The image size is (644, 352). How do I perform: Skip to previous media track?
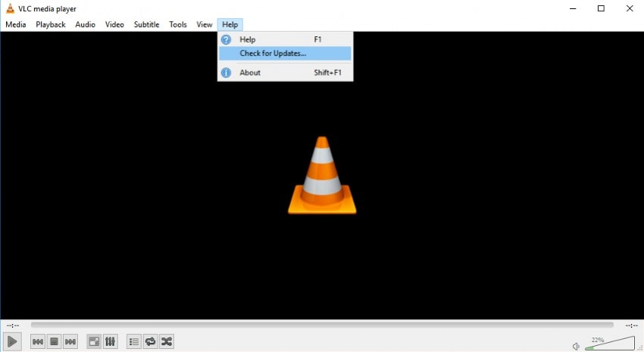(38, 341)
